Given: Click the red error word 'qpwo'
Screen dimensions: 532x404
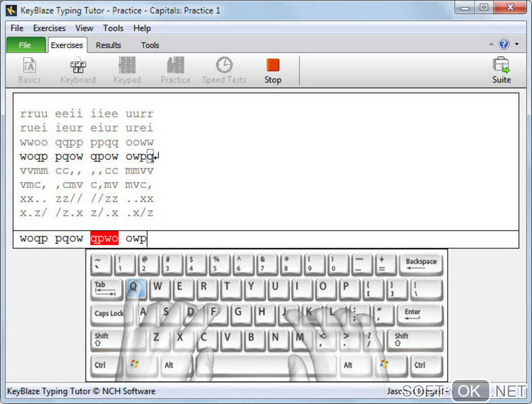Looking at the screenshot, I should [104, 239].
